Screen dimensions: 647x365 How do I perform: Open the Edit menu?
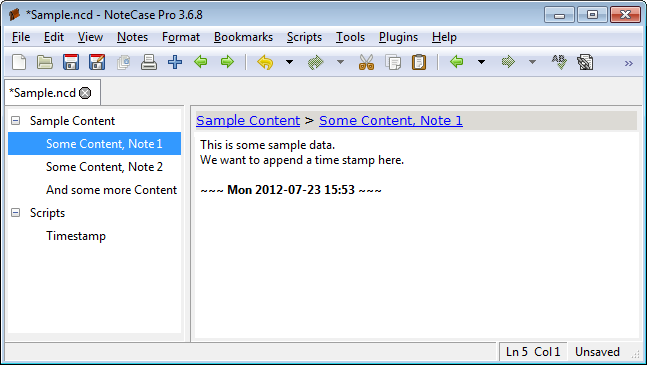click(x=54, y=37)
